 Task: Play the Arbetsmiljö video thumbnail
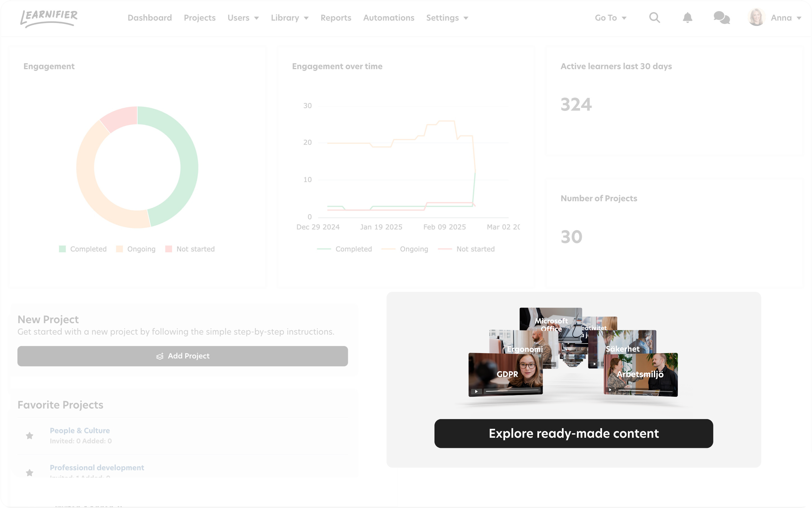point(610,390)
